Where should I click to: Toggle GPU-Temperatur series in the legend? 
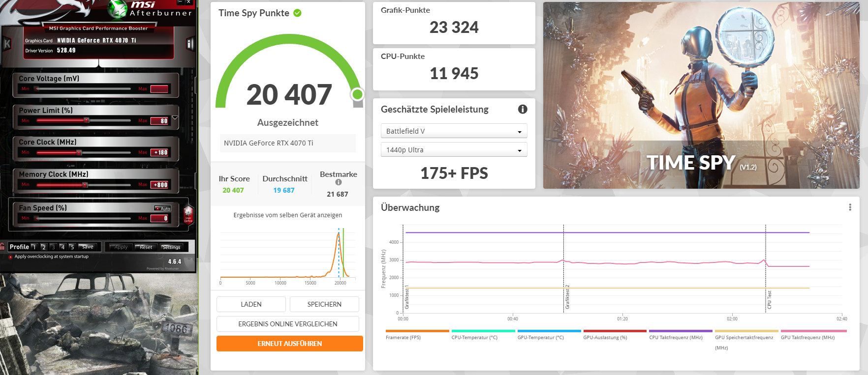click(549, 335)
